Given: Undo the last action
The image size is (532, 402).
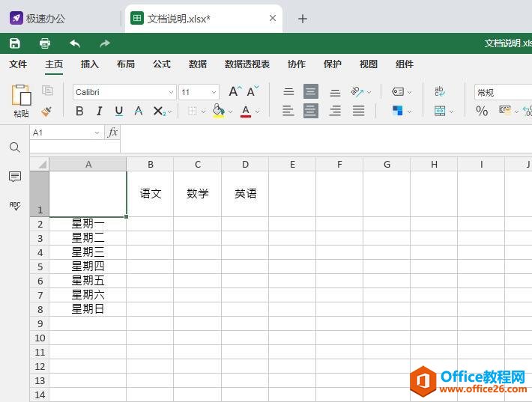Looking at the screenshot, I should (x=75, y=43).
